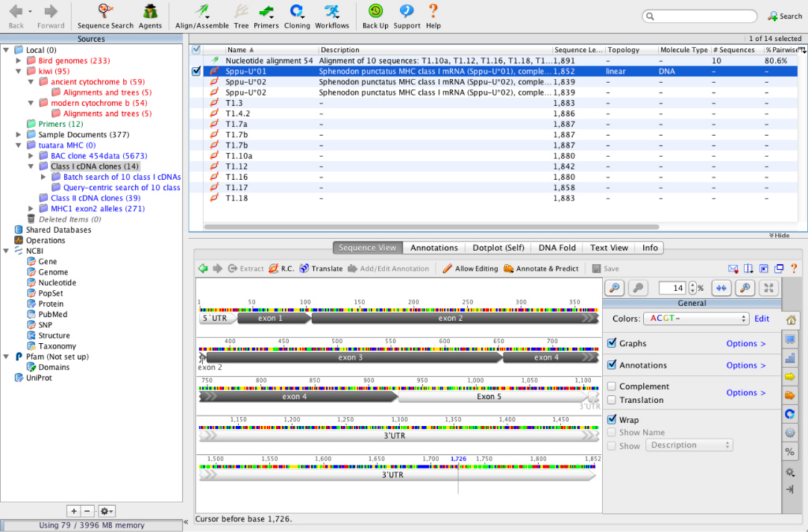Click Hide above the sequence viewer
The height and width of the screenshot is (532, 808).
779,235
